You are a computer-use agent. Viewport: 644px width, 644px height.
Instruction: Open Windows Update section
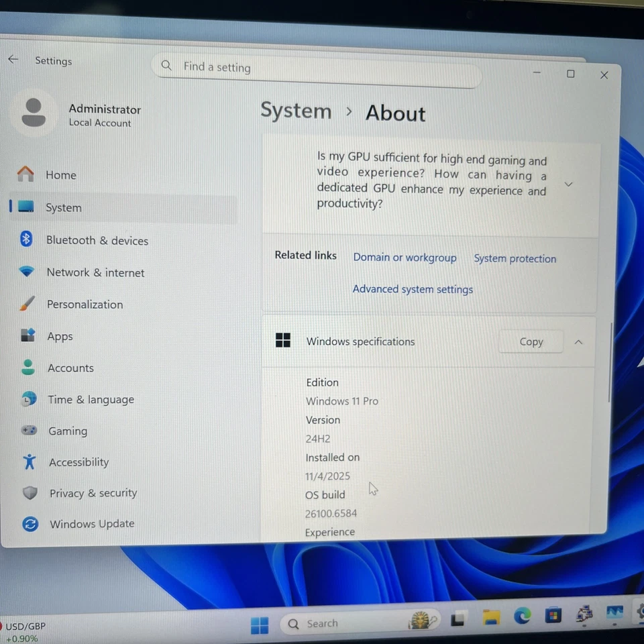(x=92, y=524)
